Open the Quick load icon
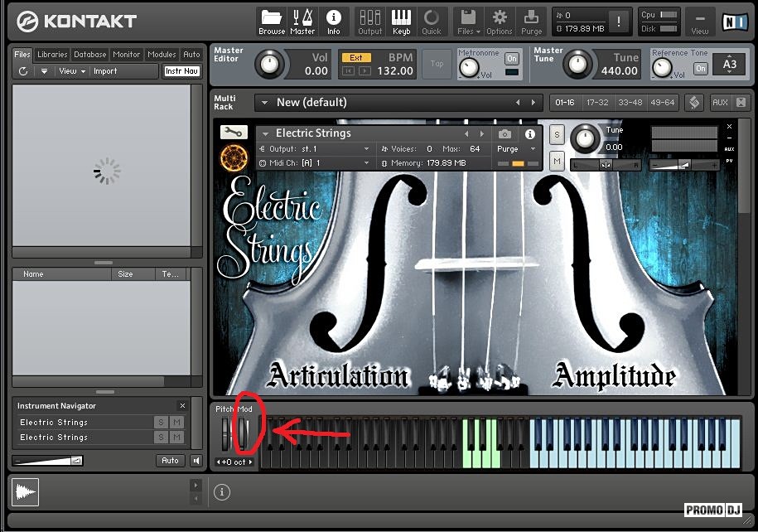 (432, 22)
